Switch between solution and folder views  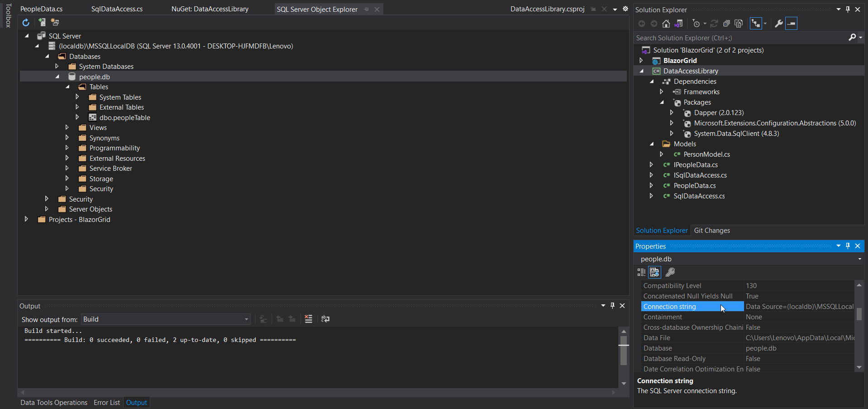(x=678, y=24)
